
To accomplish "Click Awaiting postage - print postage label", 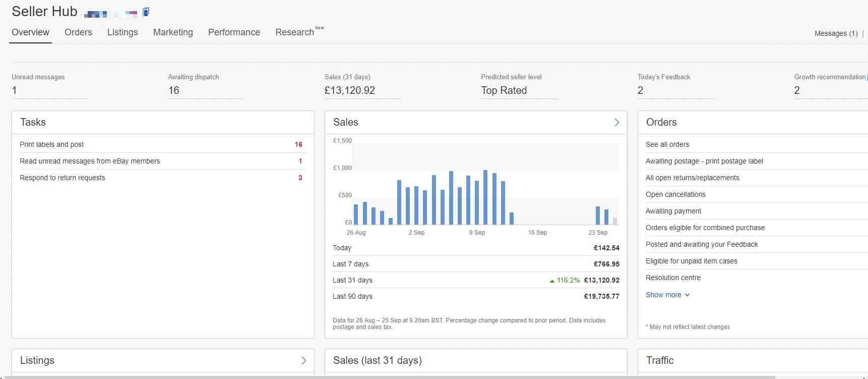I will point(704,161).
